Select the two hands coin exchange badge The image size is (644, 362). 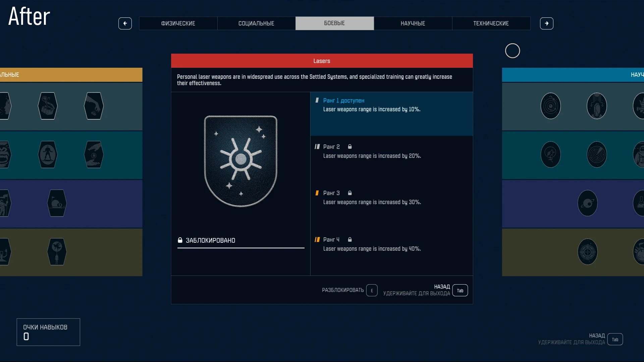pyautogui.click(x=94, y=155)
